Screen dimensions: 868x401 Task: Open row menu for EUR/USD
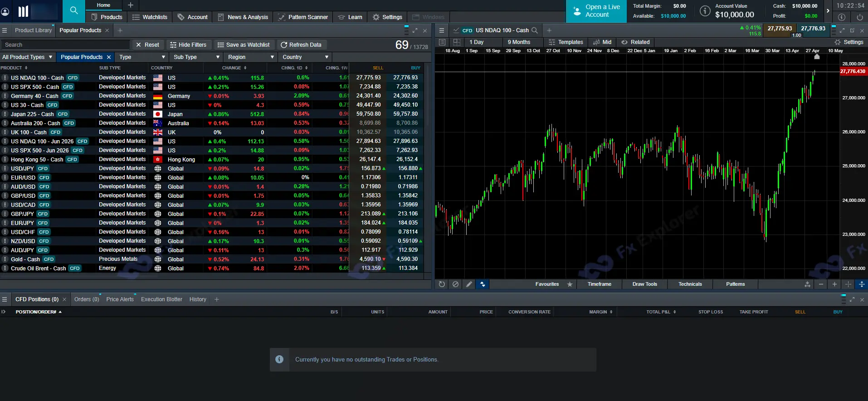5,177
